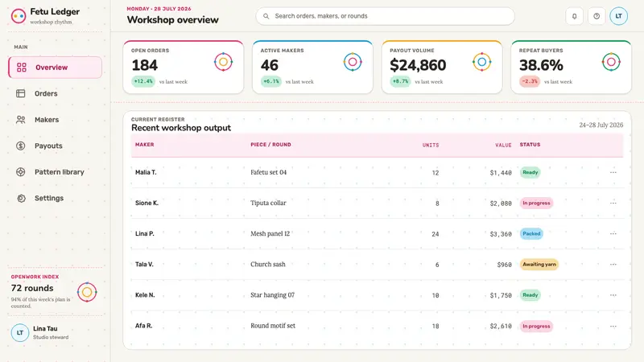Viewport: 644px width, 362px height.
Task: Open row actions menu for Malia T.
Action: coord(613,172)
